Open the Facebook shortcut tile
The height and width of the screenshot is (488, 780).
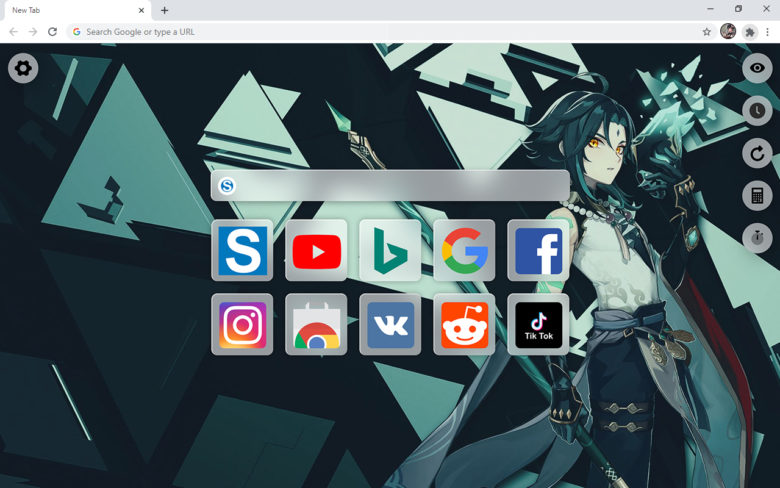[x=538, y=250]
